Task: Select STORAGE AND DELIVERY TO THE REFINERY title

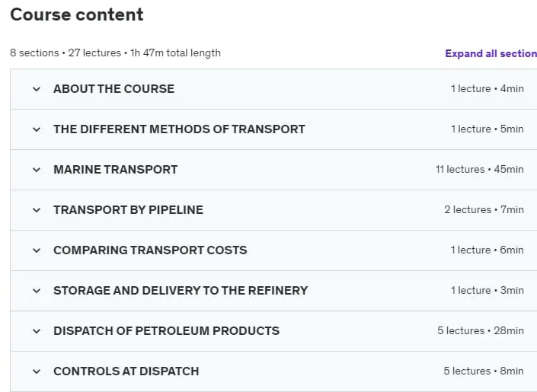Action: (x=181, y=291)
